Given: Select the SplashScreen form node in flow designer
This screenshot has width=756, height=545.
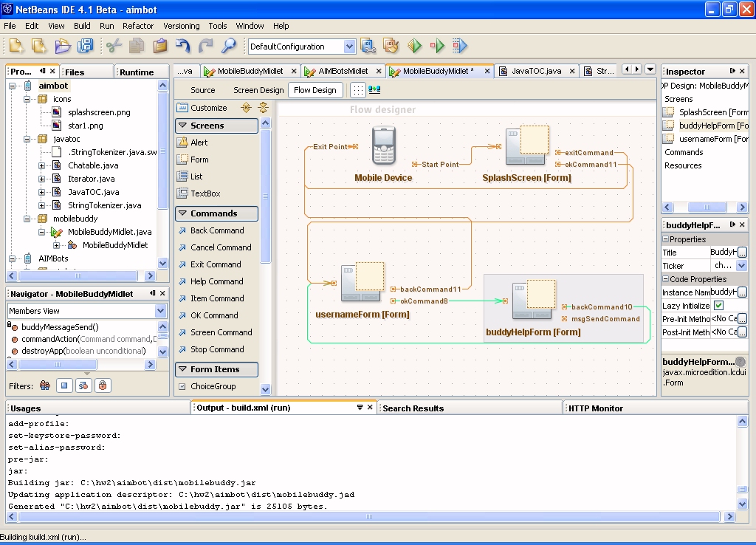Looking at the screenshot, I should click(x=526, y=147).
